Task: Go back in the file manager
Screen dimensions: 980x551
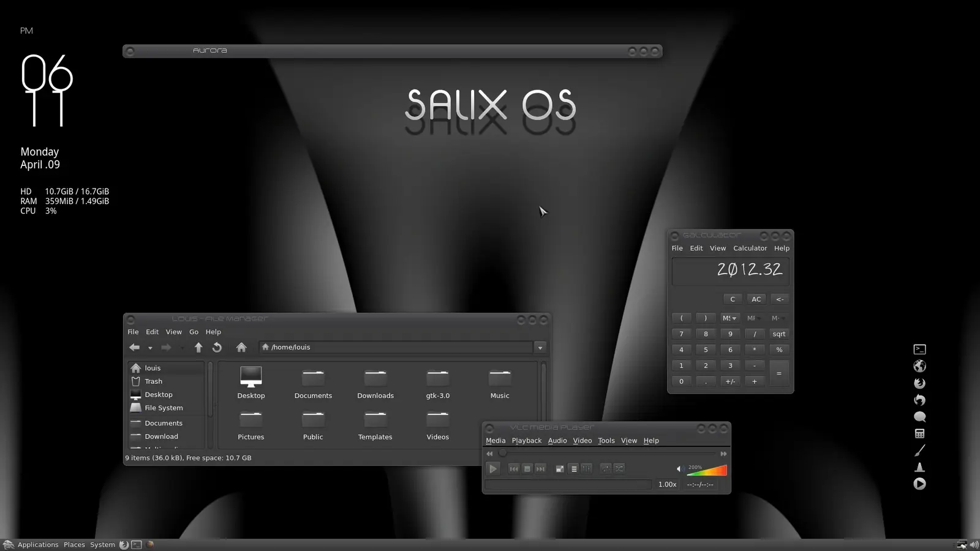Action: pyautogui.click(x=134, y=348)
